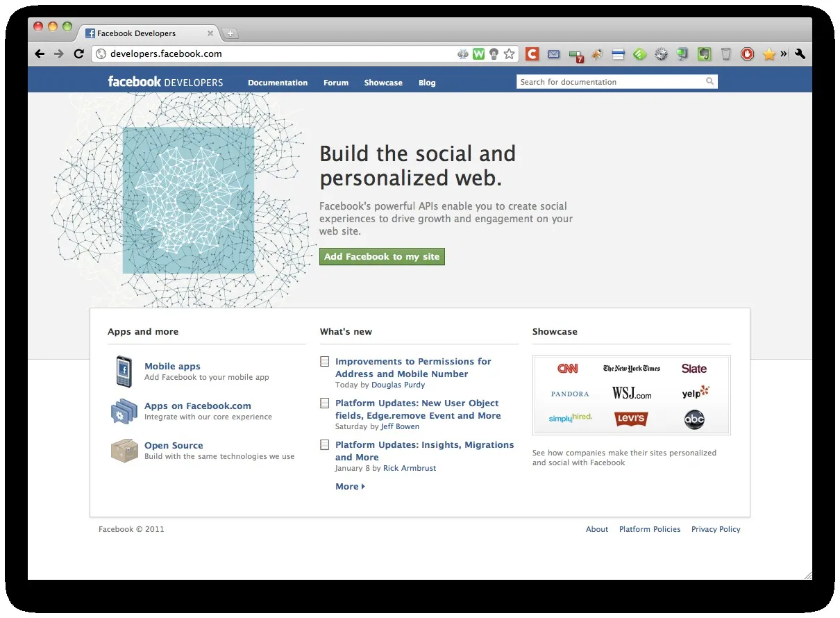The image size is (840, 618).
Task: Click the Open Source box icon
Action: pyautogui.click(x=124, y=451)
